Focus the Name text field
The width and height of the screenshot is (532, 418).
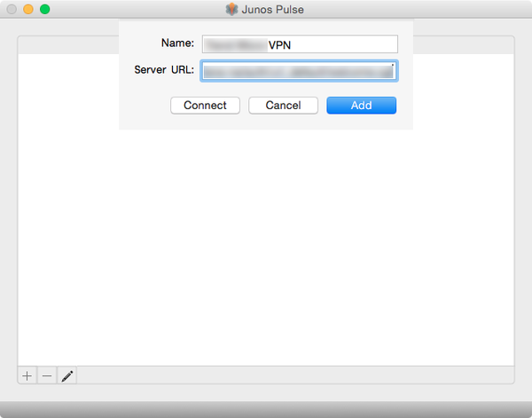tap(300, 44)
